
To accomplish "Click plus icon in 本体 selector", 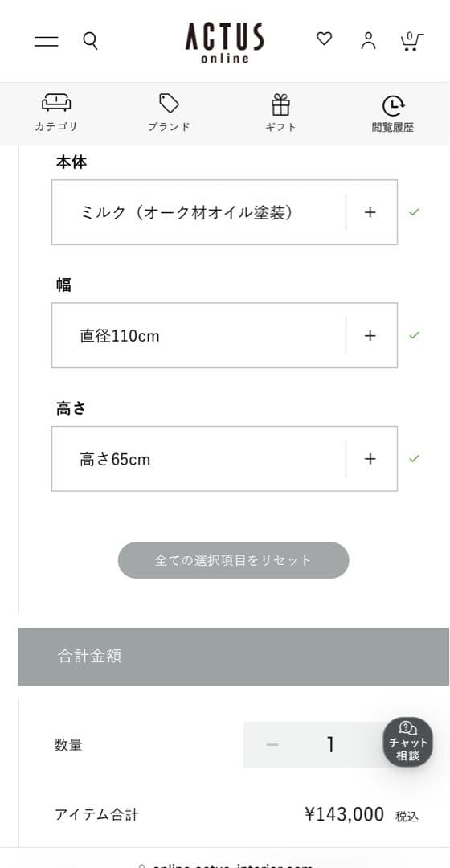I will pos(370,212).
